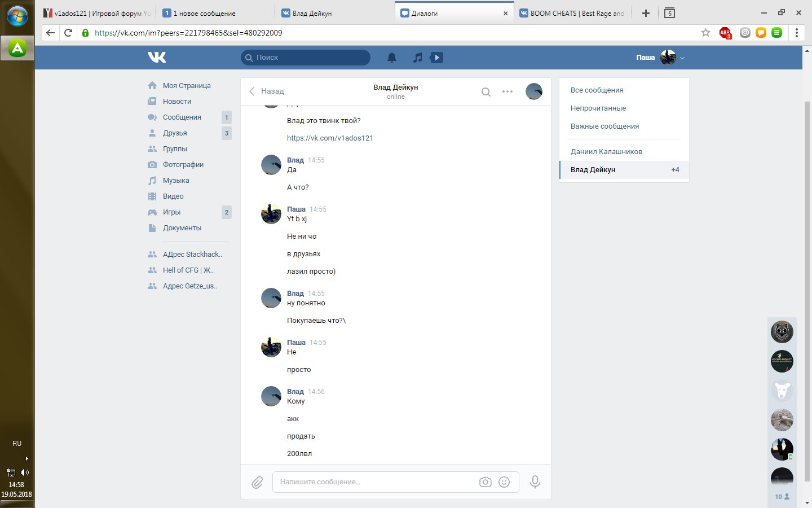This screenshot has width=812, height=508.
Task: Open the Adblock extension icon
Action: [x=725, y=33]
